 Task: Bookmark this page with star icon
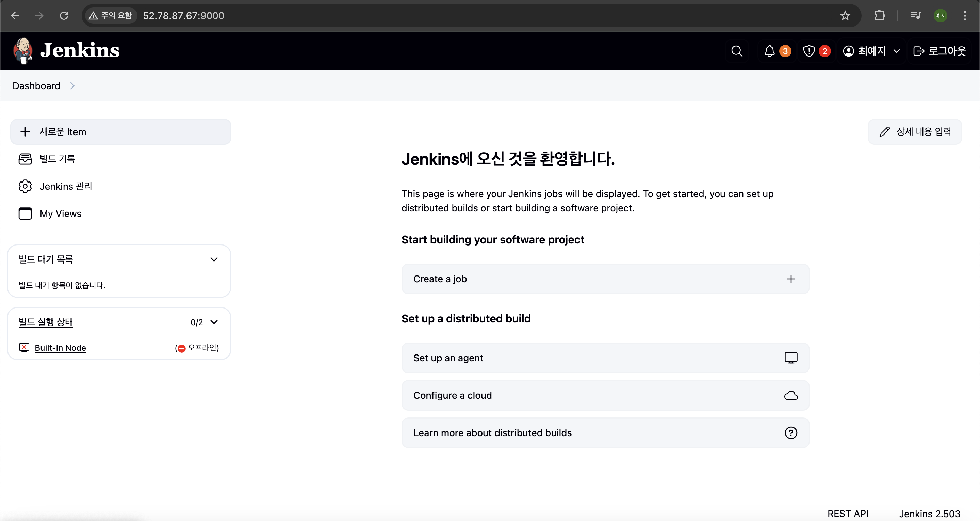tap(845, 16)
